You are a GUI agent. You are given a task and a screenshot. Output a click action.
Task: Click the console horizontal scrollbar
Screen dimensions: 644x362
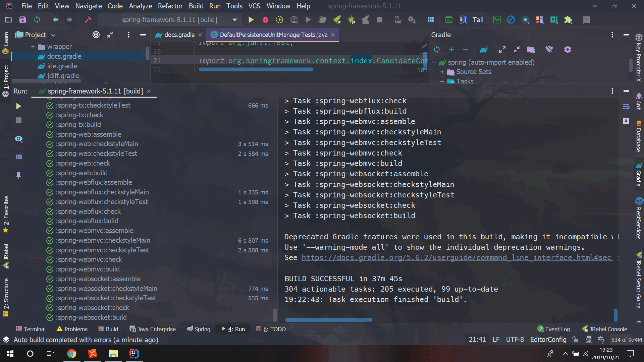(x=328, y=320)
